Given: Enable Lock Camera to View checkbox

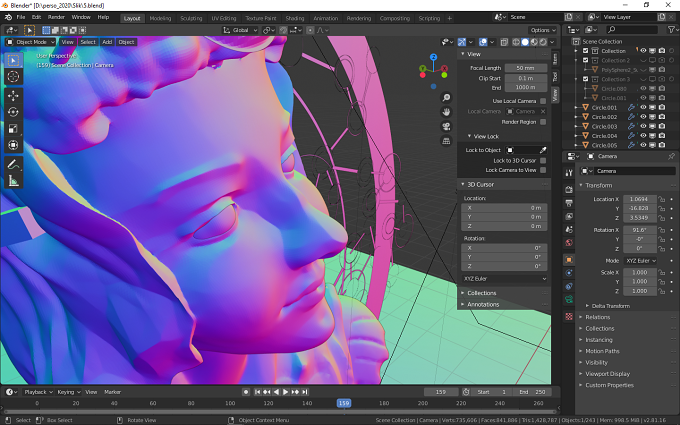Looking at the screenshot, I should (x=543, y=170).
